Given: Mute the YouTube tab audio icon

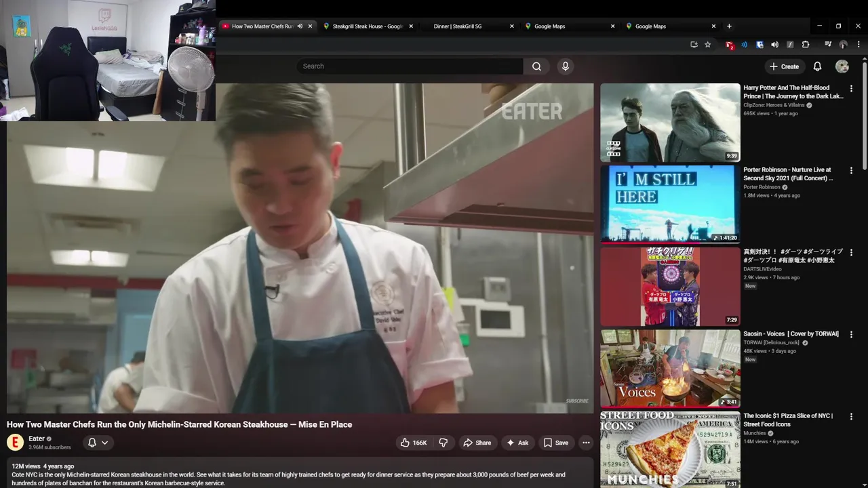Looking at the screenshot, I should [300, 26].
